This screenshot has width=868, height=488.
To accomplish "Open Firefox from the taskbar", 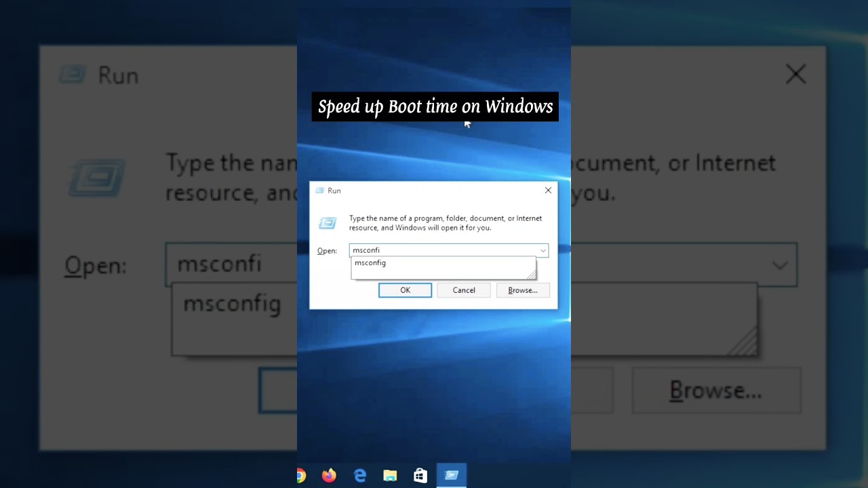I will pos(329,476).
